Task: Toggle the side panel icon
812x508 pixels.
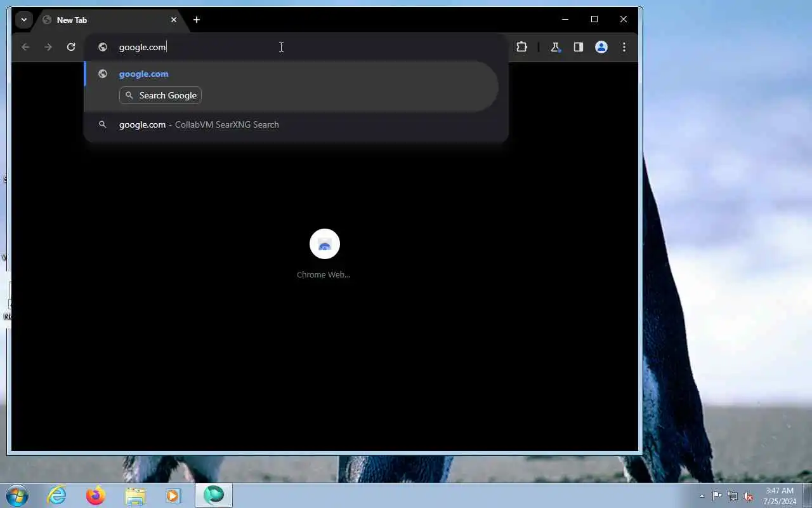Action: [578, 47]
